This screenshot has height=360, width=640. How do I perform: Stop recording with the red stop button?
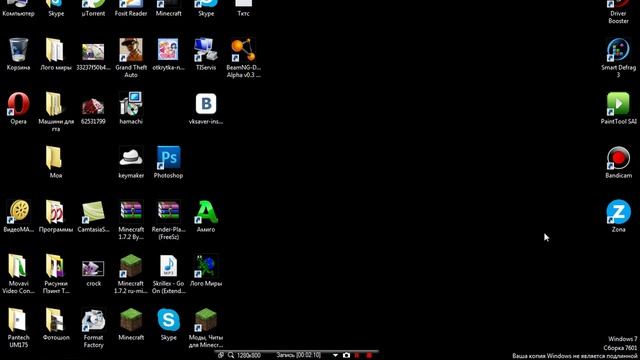coord(369,355)
